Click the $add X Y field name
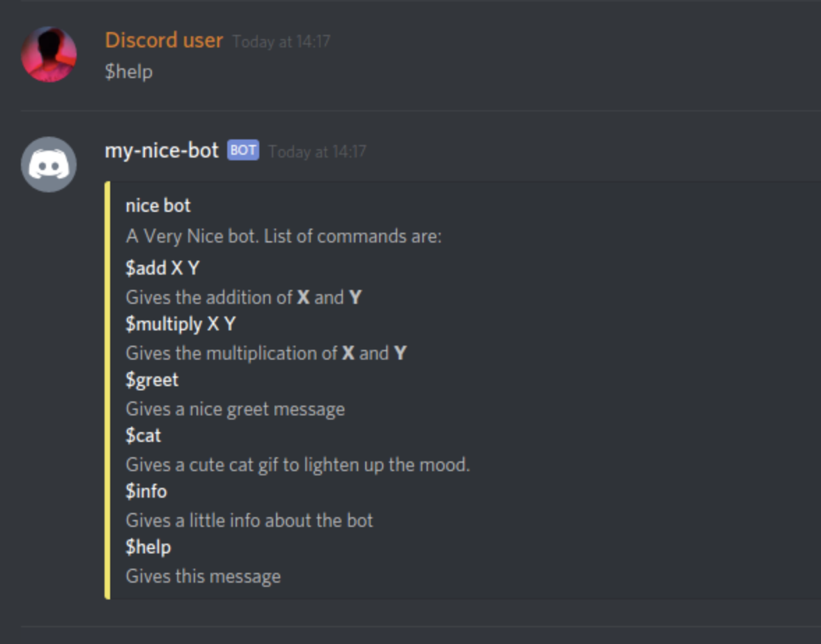This screenshot has height=644, width=821. (x=162, y=268)
